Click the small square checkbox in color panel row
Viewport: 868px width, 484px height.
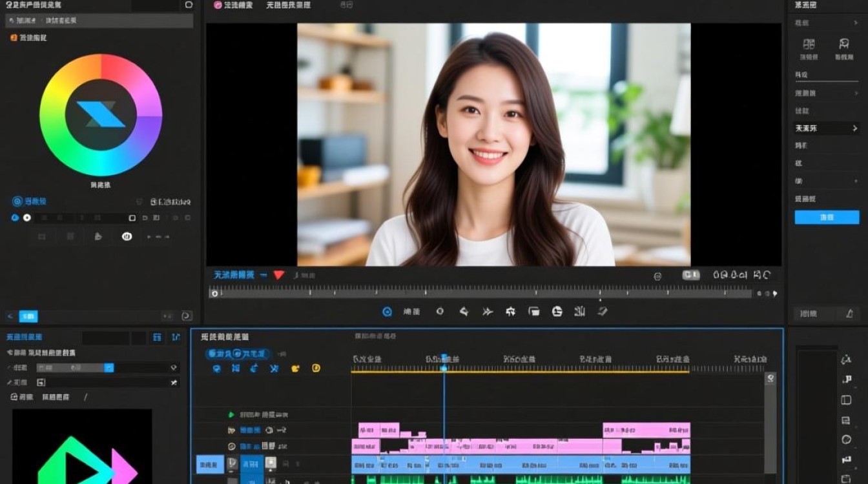click(x=132, y=218)
